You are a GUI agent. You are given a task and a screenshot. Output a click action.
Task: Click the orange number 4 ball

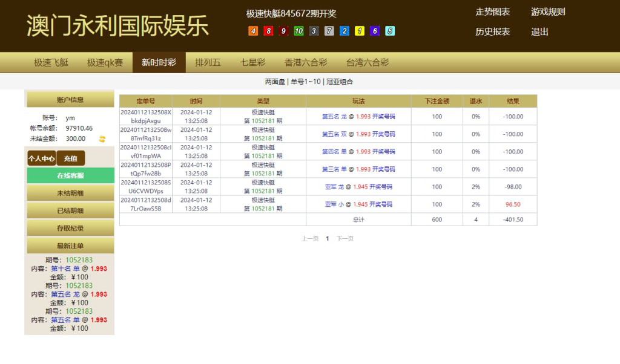click(x=253, y=30)
